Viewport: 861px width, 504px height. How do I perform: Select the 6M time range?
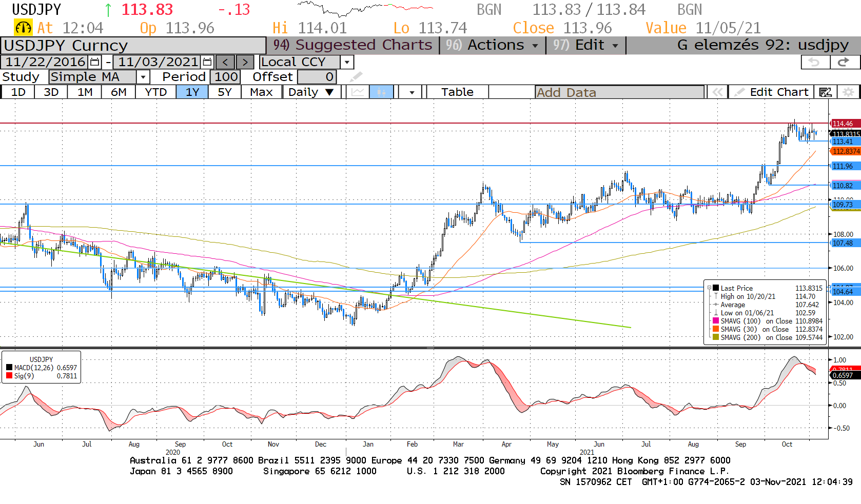click(x=119, y=92)
